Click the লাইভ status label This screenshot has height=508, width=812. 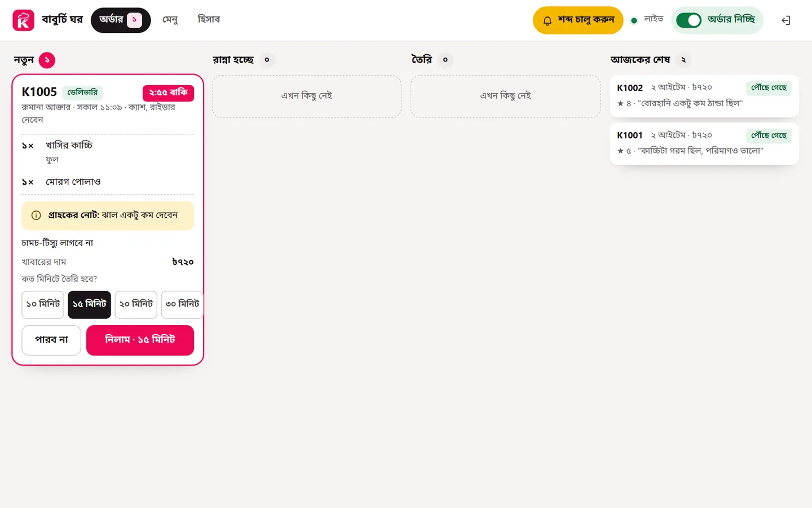tap(654, 20)
